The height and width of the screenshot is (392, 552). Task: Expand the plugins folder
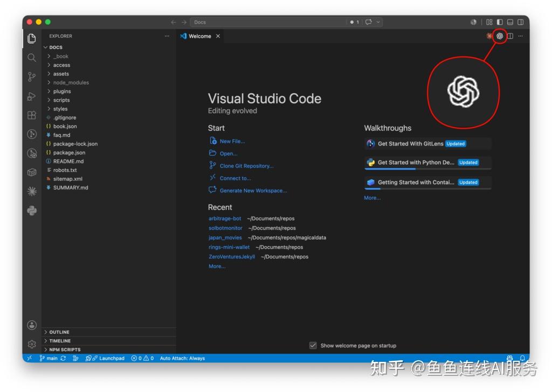109,92
